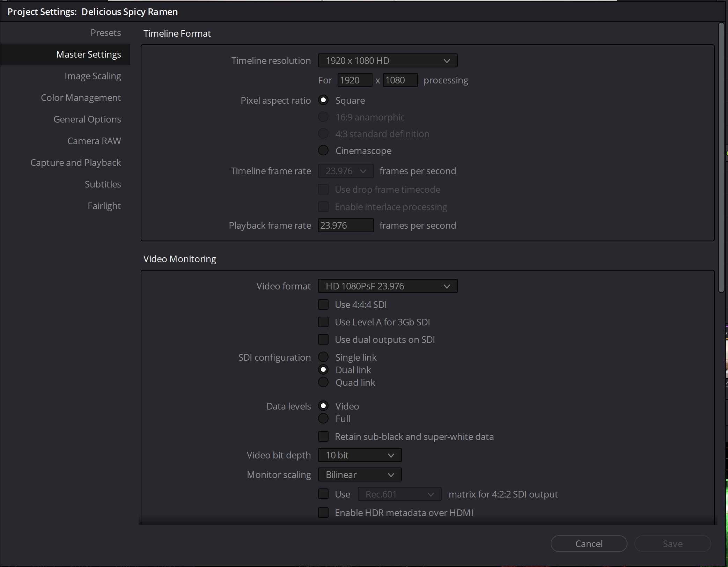This screenshot has height=567, width=728.
Task: Enable Use 4:4:4 SDI checkbox
Action: tap(323, 305)
